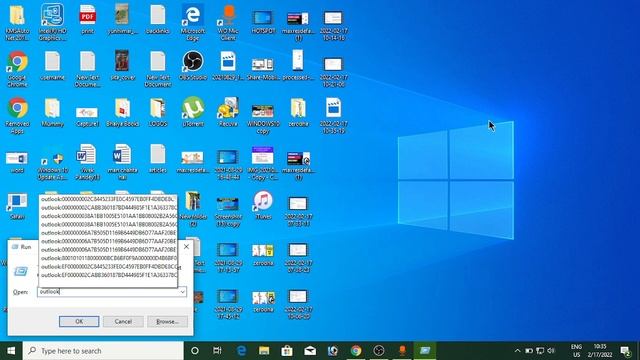Open the notification Action Center
This screenshot has height=360, width=640.
[625, 351]
